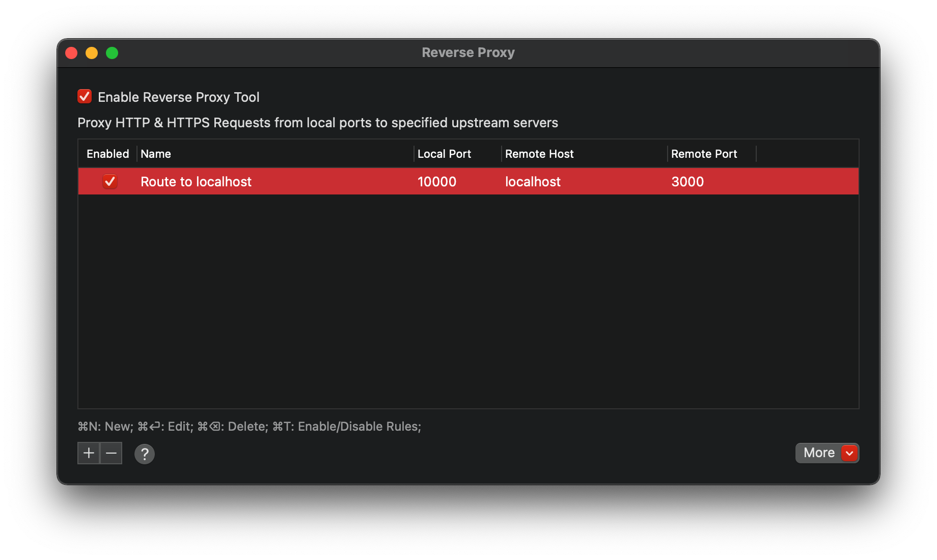Click the checkmark icon on the selected rule

(110, 181)
